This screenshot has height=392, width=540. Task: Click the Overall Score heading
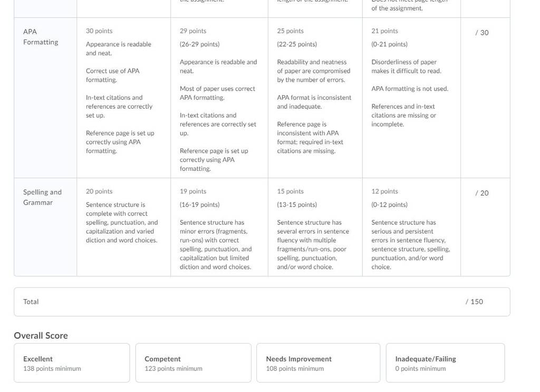(41, 336)
